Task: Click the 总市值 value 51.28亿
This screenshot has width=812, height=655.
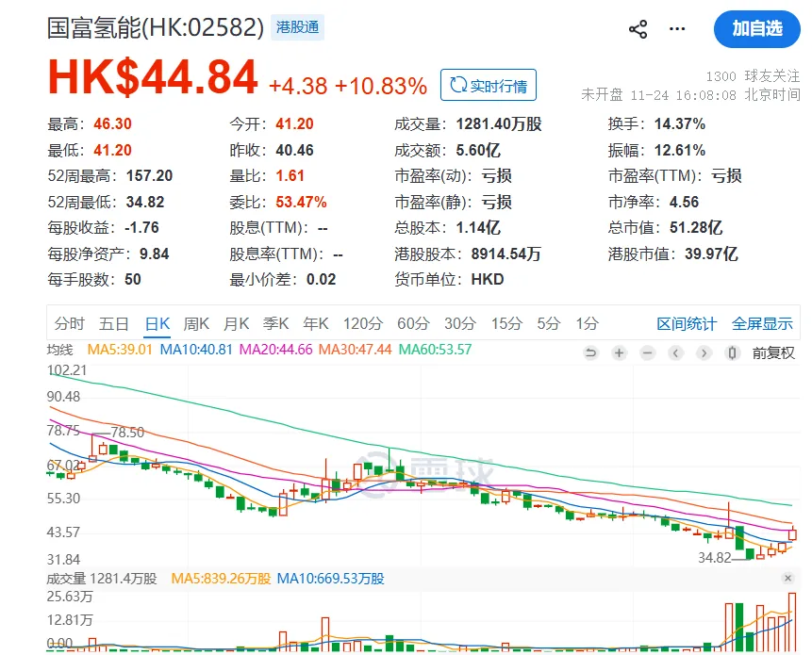Action: 695,228
